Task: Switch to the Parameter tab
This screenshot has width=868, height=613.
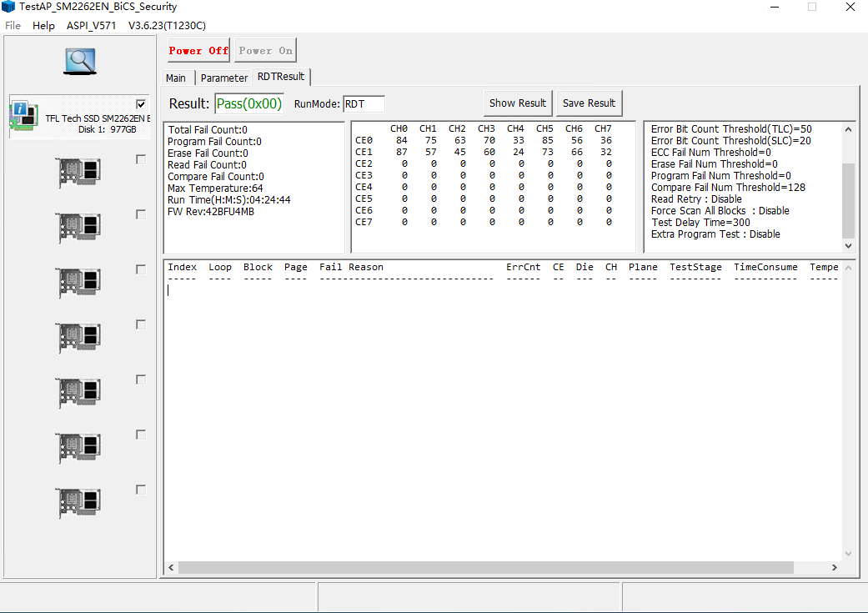Action: tap(223, 78)
